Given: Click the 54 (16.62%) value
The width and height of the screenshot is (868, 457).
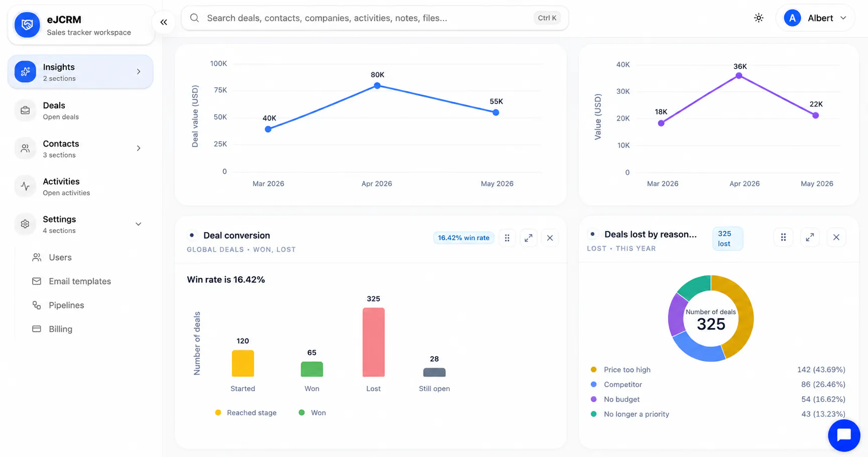Looking at the screenshot, I should tap(823, 399).
